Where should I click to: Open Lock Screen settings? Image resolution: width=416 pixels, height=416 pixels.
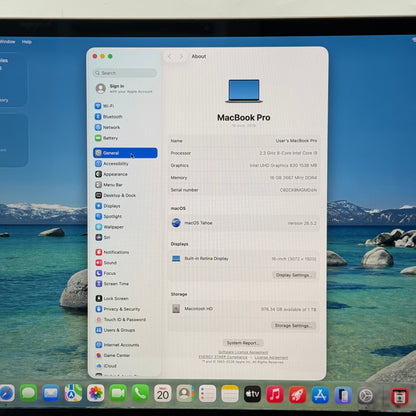pyautogui.click(x=125, y=299)
